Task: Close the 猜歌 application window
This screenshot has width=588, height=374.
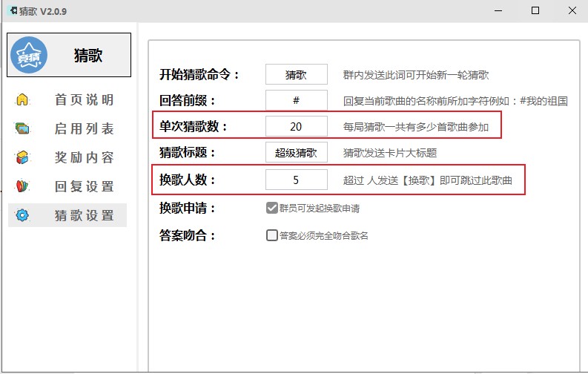Action: coord(572,10)
